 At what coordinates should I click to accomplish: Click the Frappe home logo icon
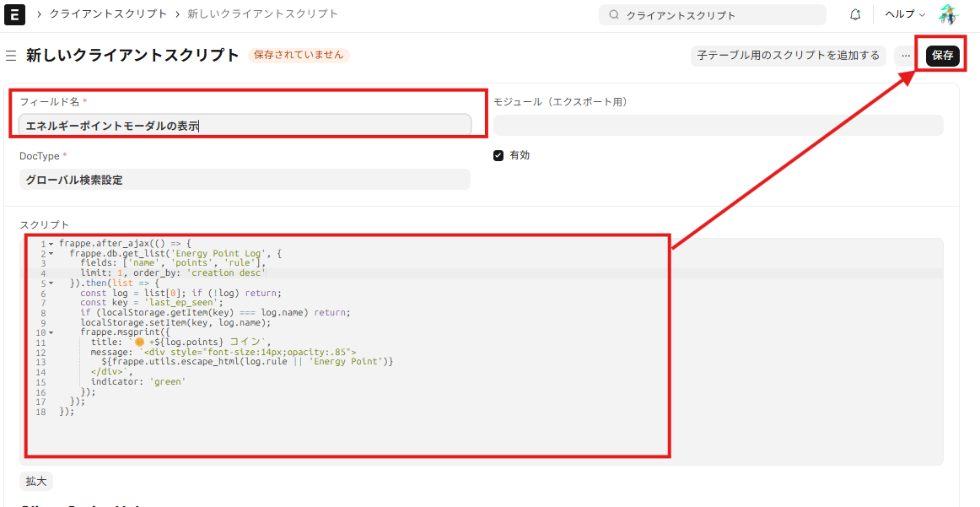tap(14, 14)
